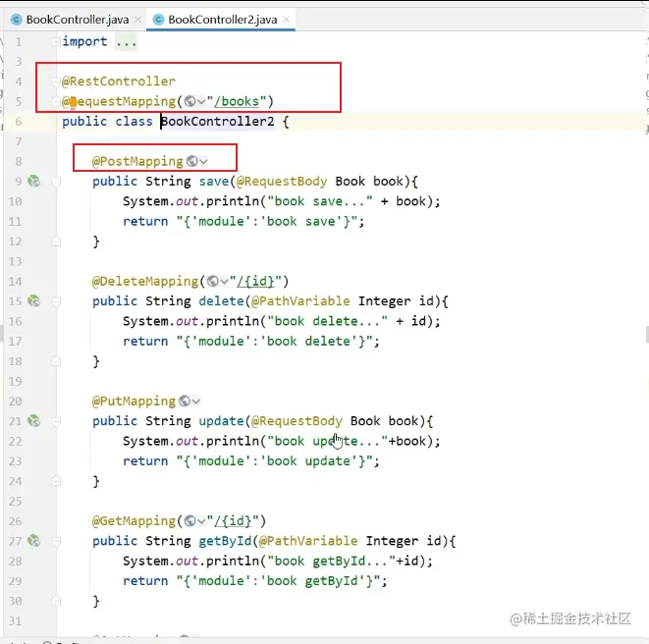The image size is (649, 644).
Task: Click fold end marker on line 24
Action: click(x=56, y=481)
